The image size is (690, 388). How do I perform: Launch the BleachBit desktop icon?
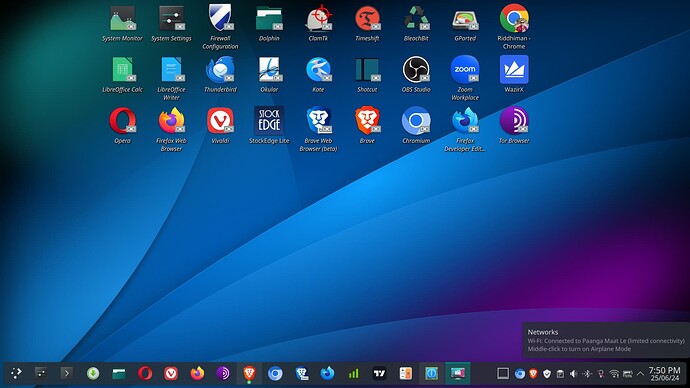[x=416, y=18]
